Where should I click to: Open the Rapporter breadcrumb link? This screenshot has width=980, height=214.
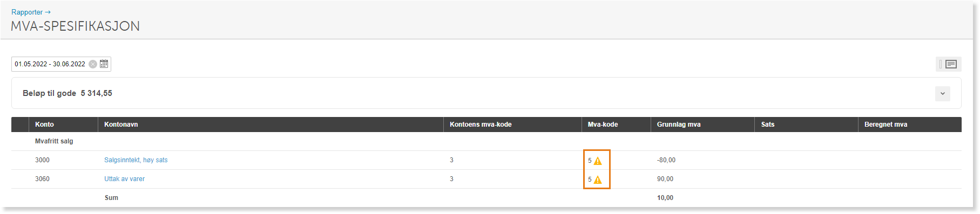(x=27, y=12)
